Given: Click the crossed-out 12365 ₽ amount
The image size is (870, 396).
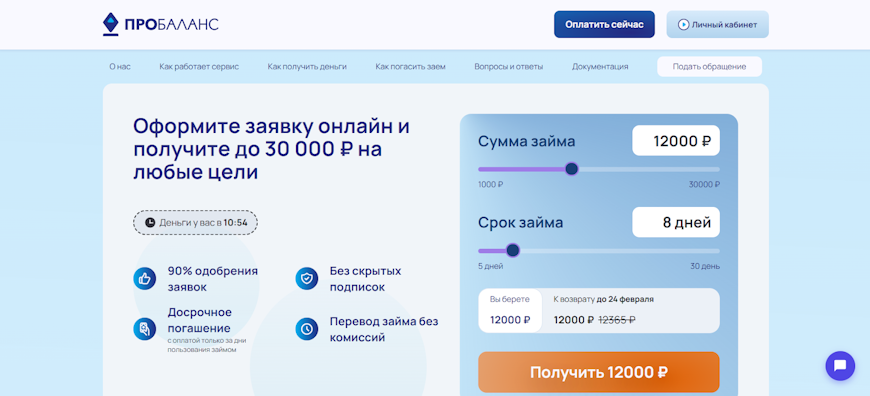Looking at the screenshot, I should pos(617,319).
